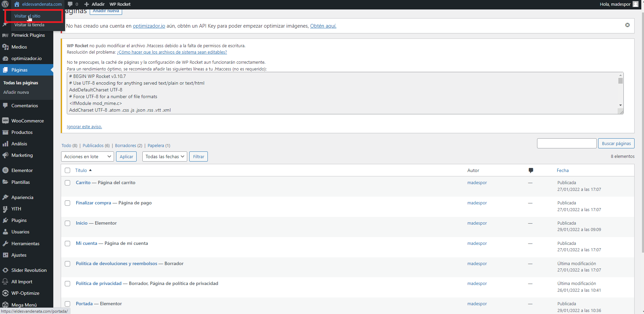The image size is (644, 314).
Task: Click the htaccess textarea scroll-up arrow
Action: click(620, 75)
